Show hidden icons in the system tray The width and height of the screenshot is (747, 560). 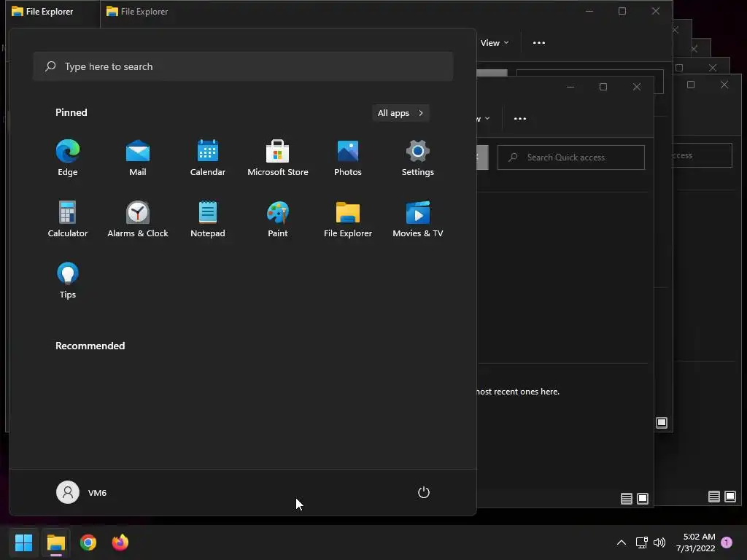[x=622, y=542]
